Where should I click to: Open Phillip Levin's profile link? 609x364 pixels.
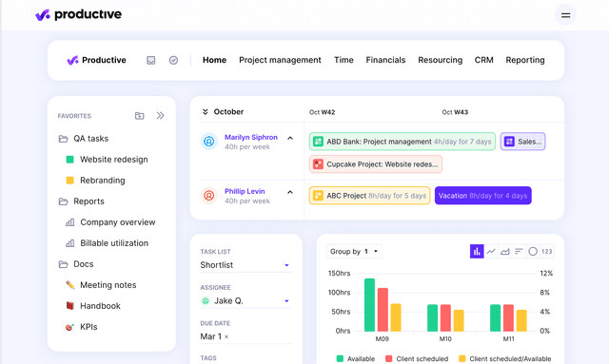coord(245,191)
